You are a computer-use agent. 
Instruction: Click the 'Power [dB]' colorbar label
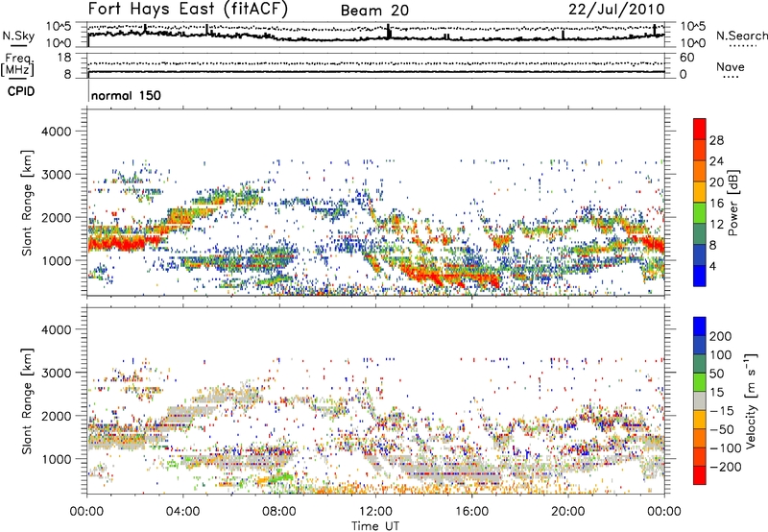732,203
